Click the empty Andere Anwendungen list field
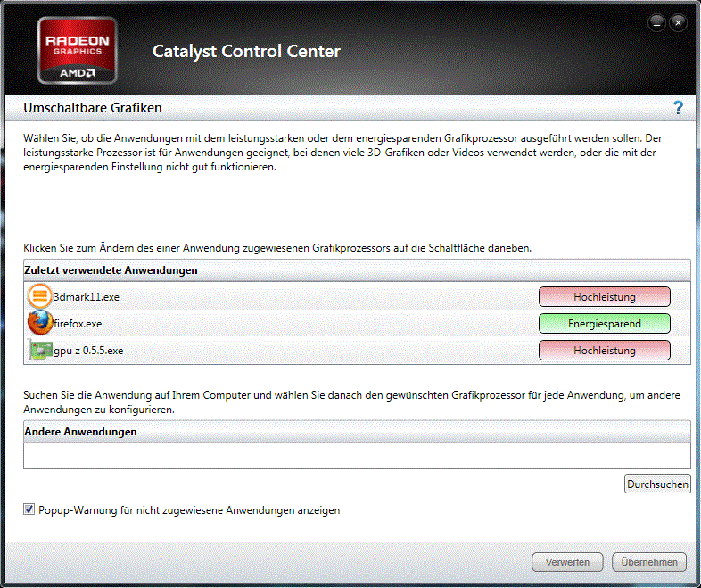Image resolution: width=701 pixels, height=588 pixels. pyautogui.click(x=357, y=456)
